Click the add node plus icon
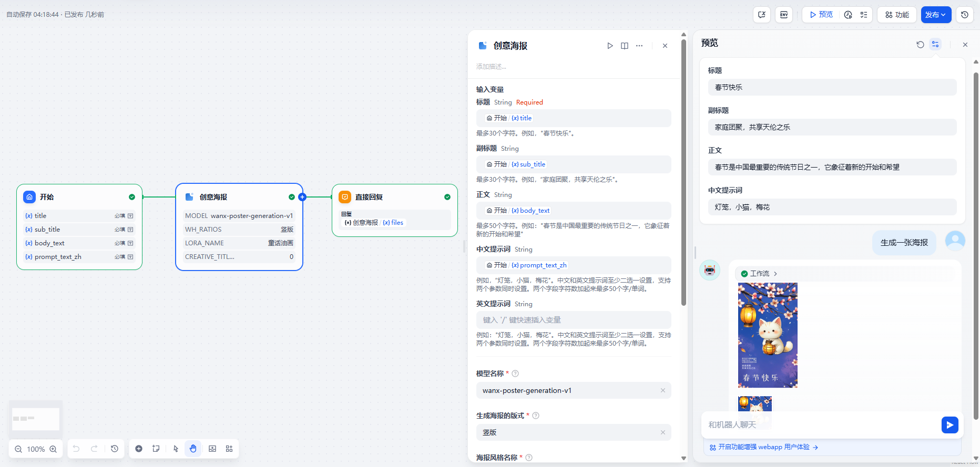 [139, 449]
